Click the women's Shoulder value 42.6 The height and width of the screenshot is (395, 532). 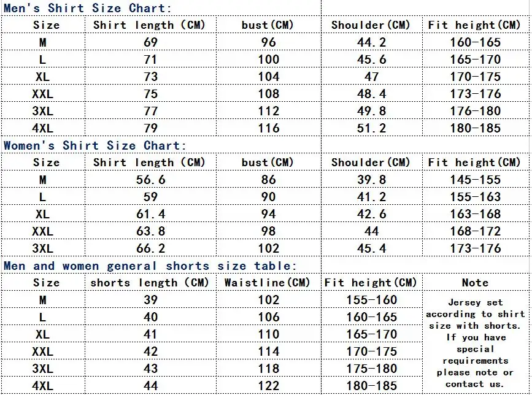(371, 214)
